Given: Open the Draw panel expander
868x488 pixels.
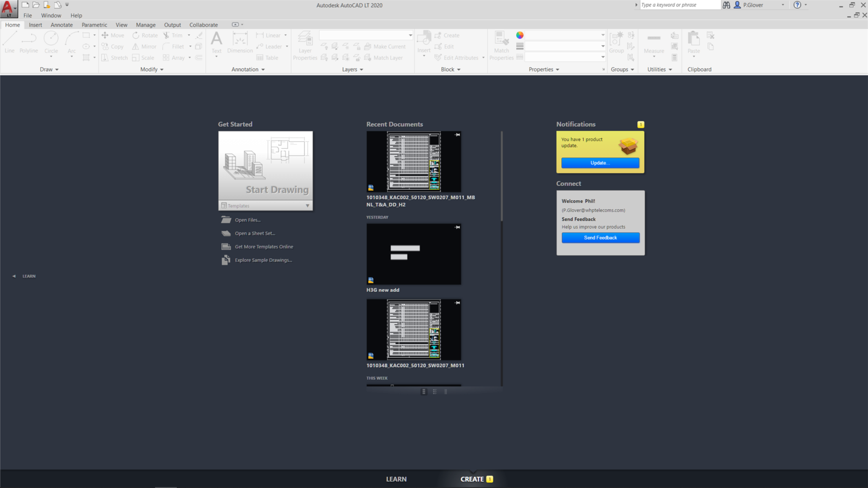Looking at the screenshot, I should pyautogui.click(x=57, y=69).
